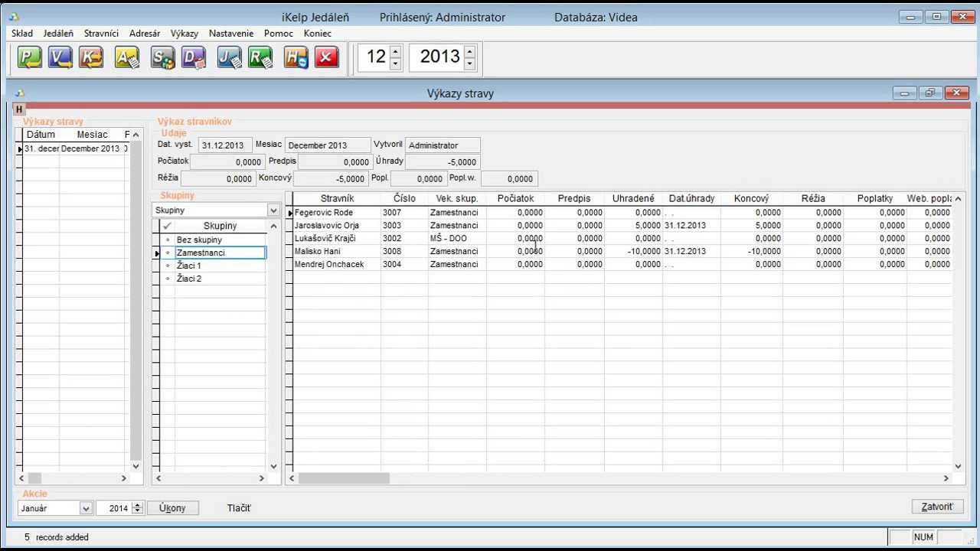The width and height of the screenshot is (980, 551).
Task: Click the blue V toolbar icon
Action: tap(60, 57)
